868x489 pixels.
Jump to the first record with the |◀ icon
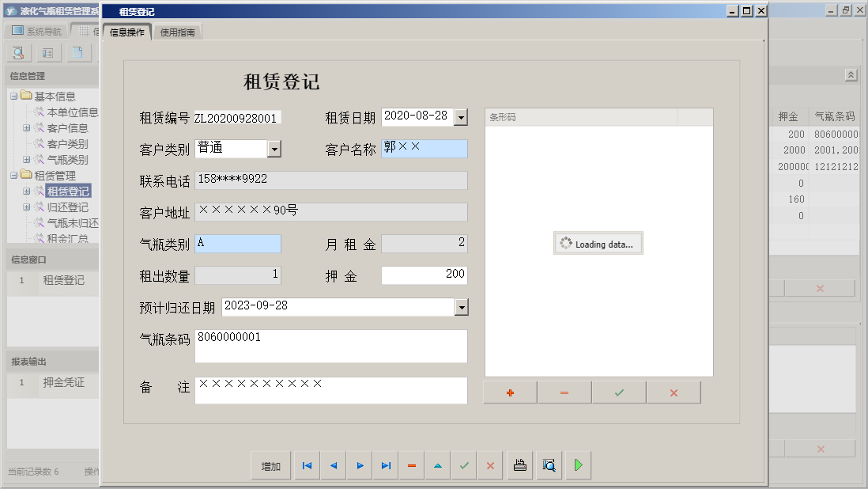[x=307, y=465]
